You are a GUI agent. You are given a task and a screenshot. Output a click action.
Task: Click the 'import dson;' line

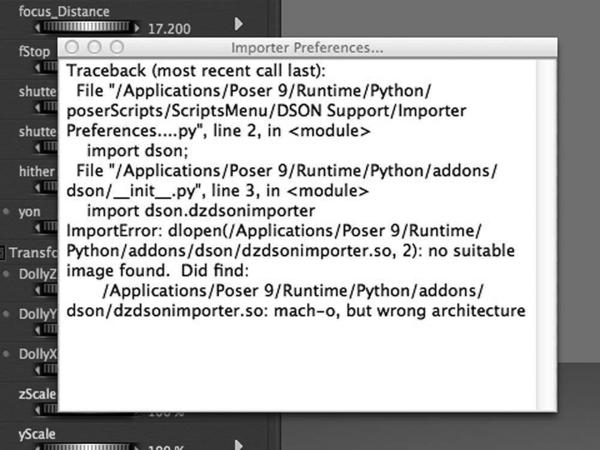[x=138, y=151]
